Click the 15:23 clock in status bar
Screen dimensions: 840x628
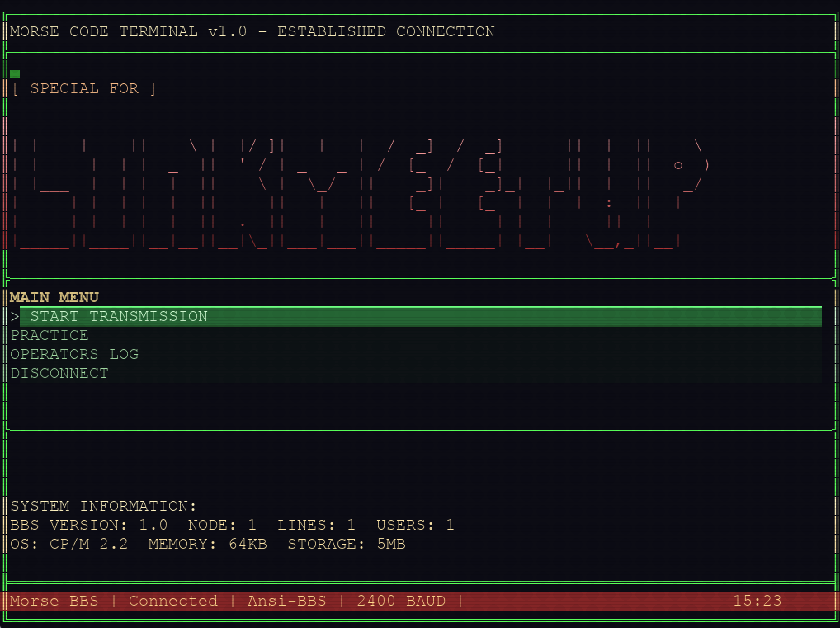tap(757, 602)
